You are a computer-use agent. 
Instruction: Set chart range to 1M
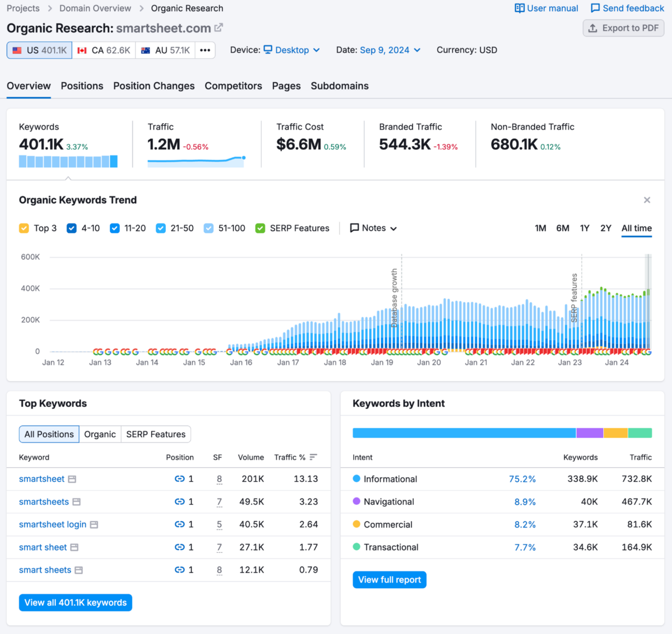[540, 228]
